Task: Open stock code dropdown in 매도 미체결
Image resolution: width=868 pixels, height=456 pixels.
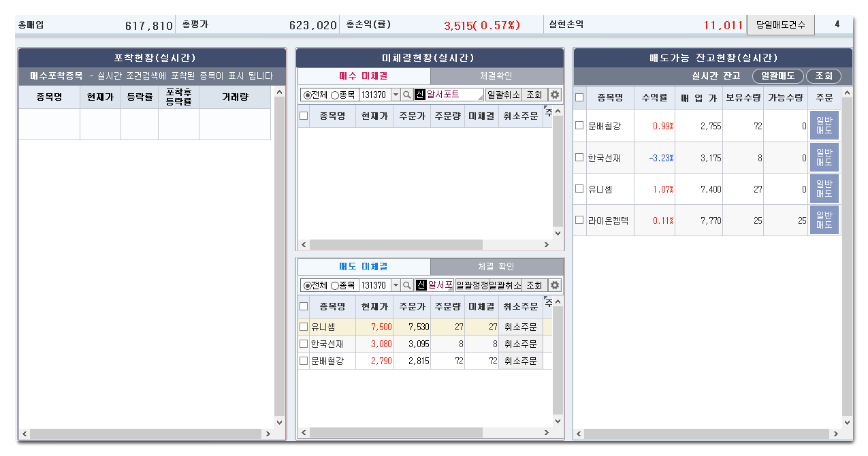Action: tap(396, 285)
